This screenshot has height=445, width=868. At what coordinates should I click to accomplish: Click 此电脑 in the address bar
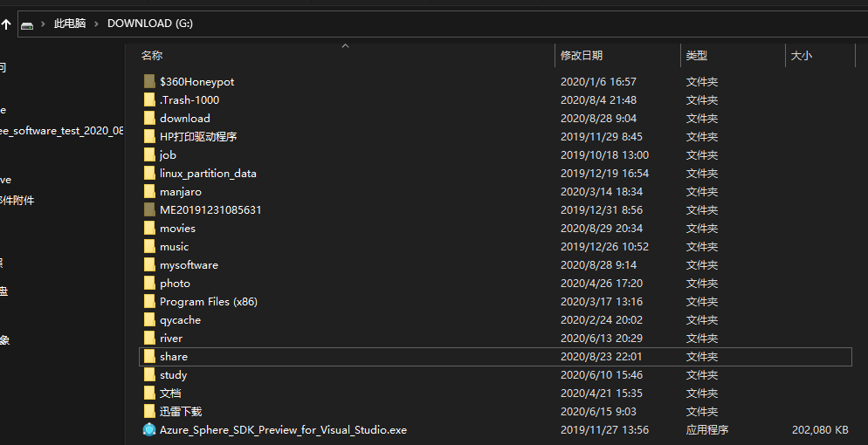(70, 24)
